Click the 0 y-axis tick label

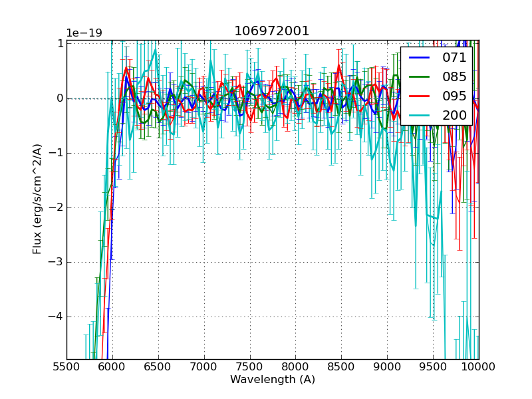(60, 98)
